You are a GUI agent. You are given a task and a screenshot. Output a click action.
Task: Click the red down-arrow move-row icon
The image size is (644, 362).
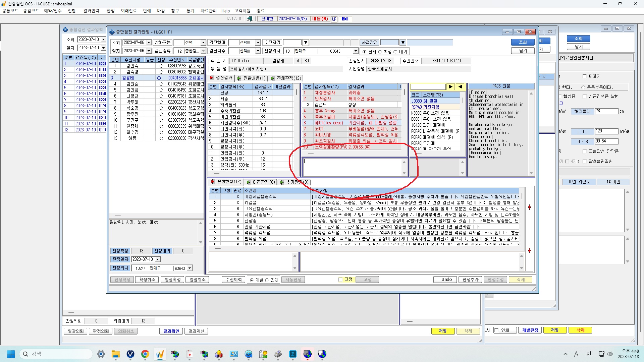point(529,250)
